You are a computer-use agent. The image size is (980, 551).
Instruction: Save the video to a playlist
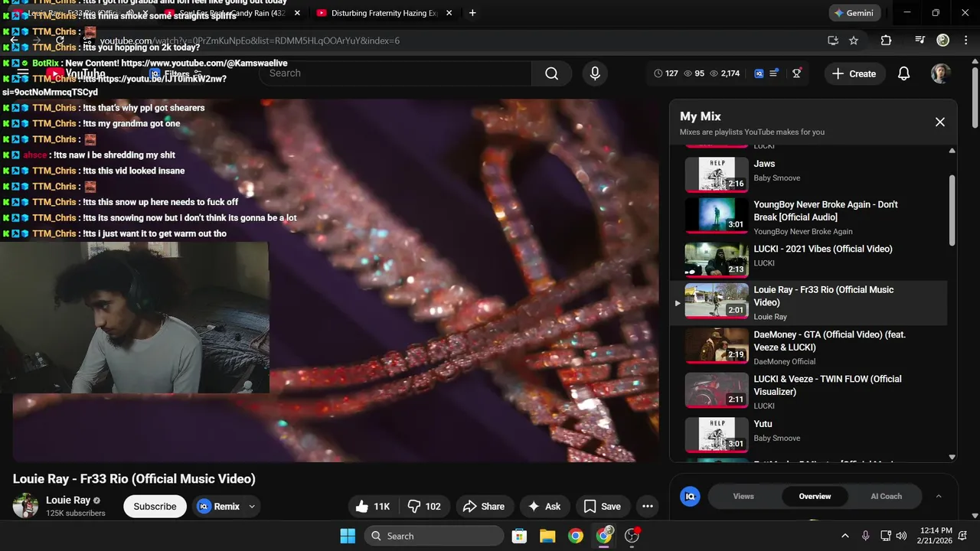coord(602,507)
